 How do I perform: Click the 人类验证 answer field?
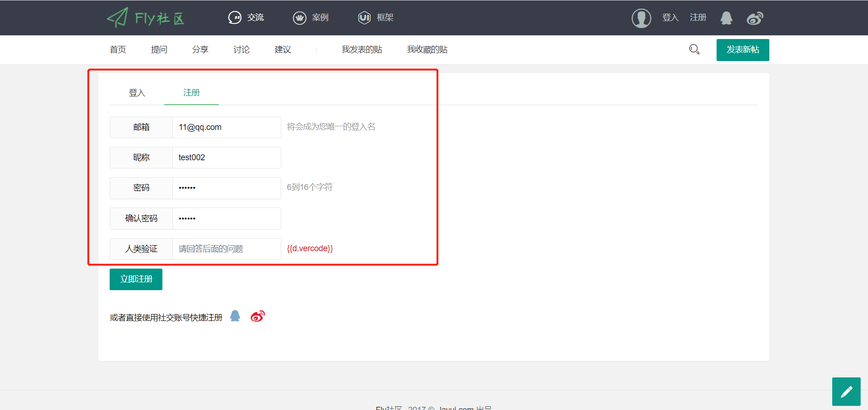coord(227,249)
